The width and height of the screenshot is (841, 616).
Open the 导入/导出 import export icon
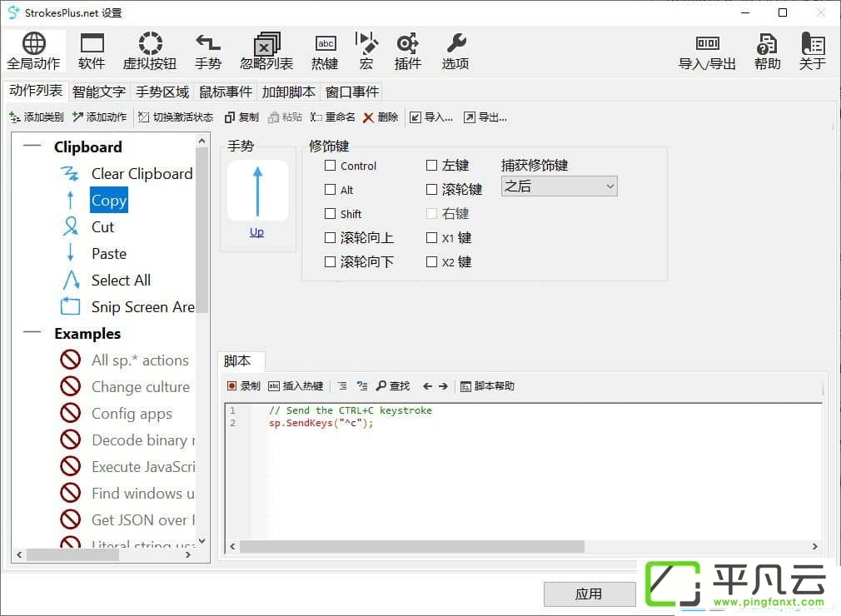click(707, 52)
